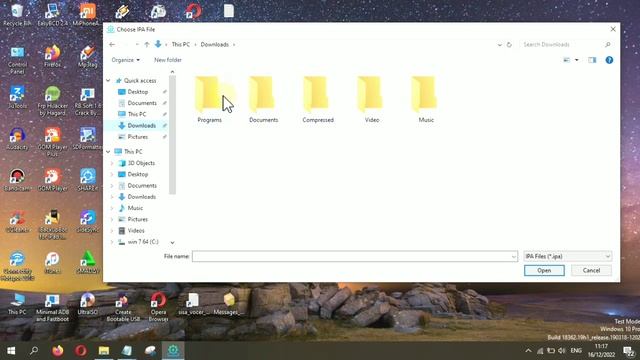Open the view options dropdown arrow
Screen dimensions: 640x360
(577, 60)
